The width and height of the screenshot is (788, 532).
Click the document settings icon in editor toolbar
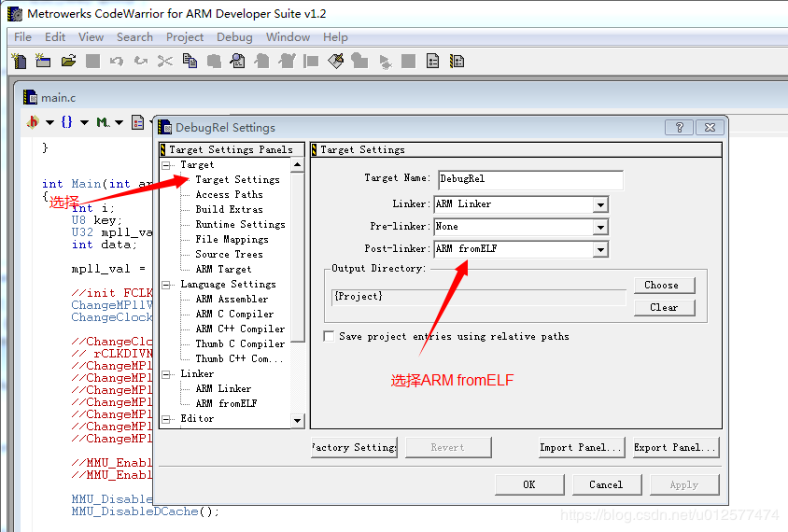137,122
